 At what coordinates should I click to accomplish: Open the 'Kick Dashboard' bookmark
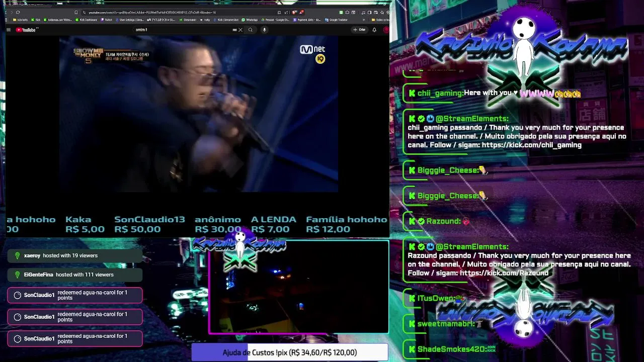click(x=86, y=20)
